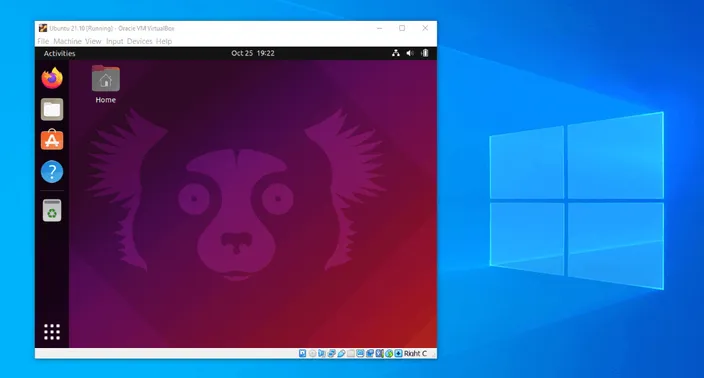Screen dimensions: 704x378
Task: Click the shared folders status bar icon
Action: tap(351, 353)
